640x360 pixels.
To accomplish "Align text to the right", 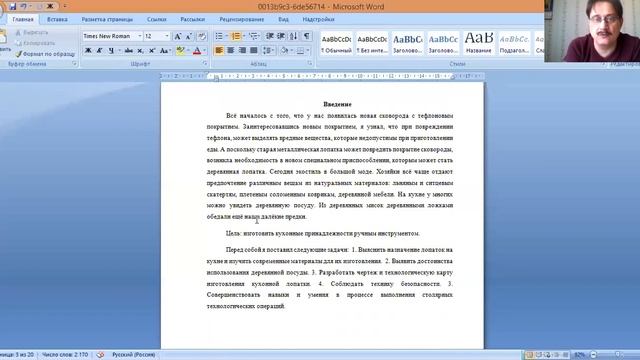I will (242, 51).
